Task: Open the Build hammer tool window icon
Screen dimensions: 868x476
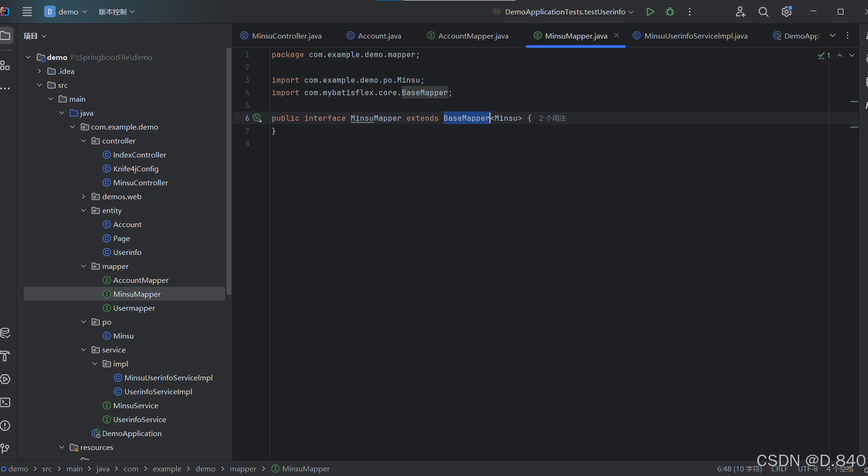Action: coord(6,356)
